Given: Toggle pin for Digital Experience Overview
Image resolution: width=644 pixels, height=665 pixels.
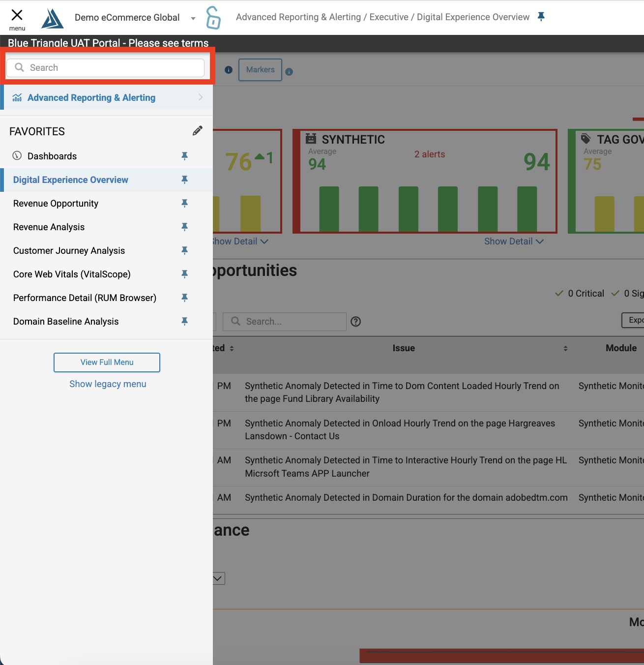Looking at the screenshot, I should [185, 180].
